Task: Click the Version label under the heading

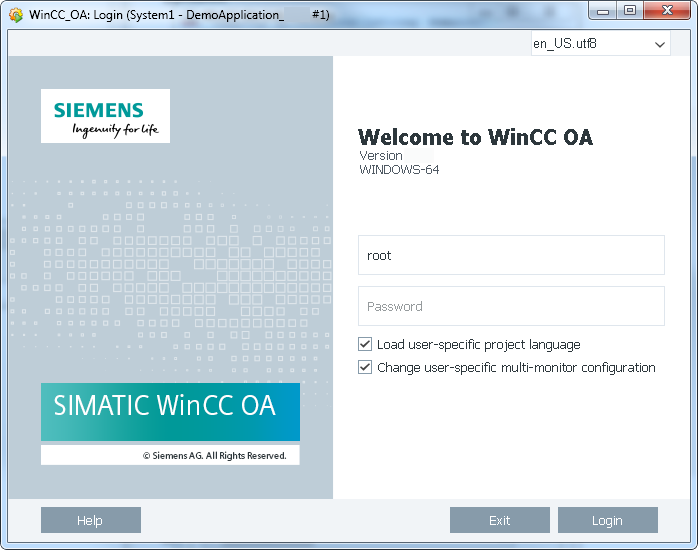Action: (381, 156)
